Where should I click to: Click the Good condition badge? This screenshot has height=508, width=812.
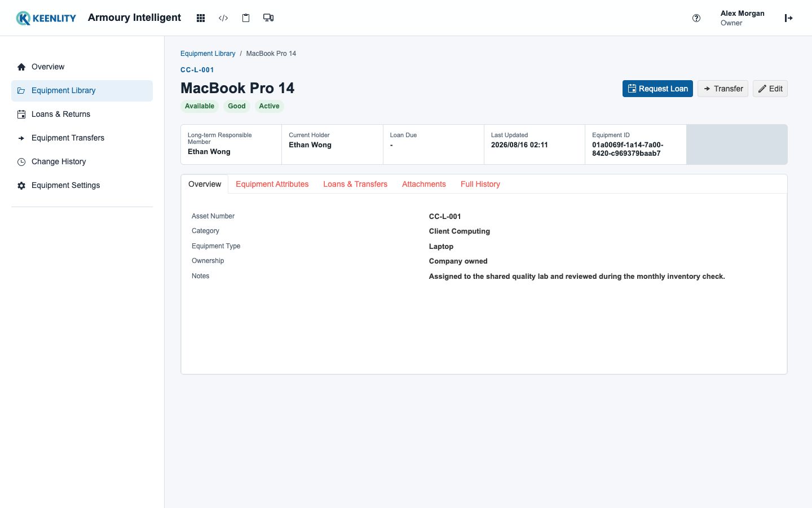[x=237, y=106]
